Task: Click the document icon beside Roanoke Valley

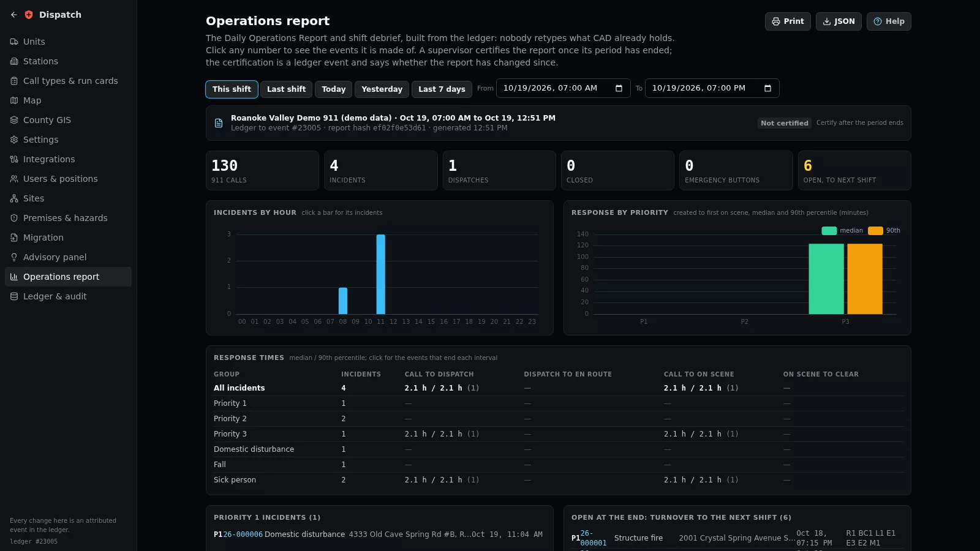Action: (219, 123)
